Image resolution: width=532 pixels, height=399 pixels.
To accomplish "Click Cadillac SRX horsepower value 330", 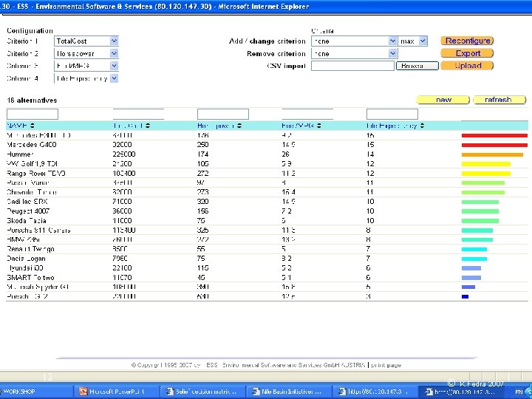I will click(x=202, y=202).
